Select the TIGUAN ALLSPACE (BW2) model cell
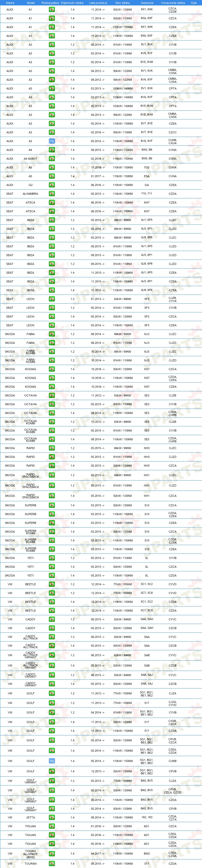The width and height of the screenshot is (202, 868). tap(30, 854)
